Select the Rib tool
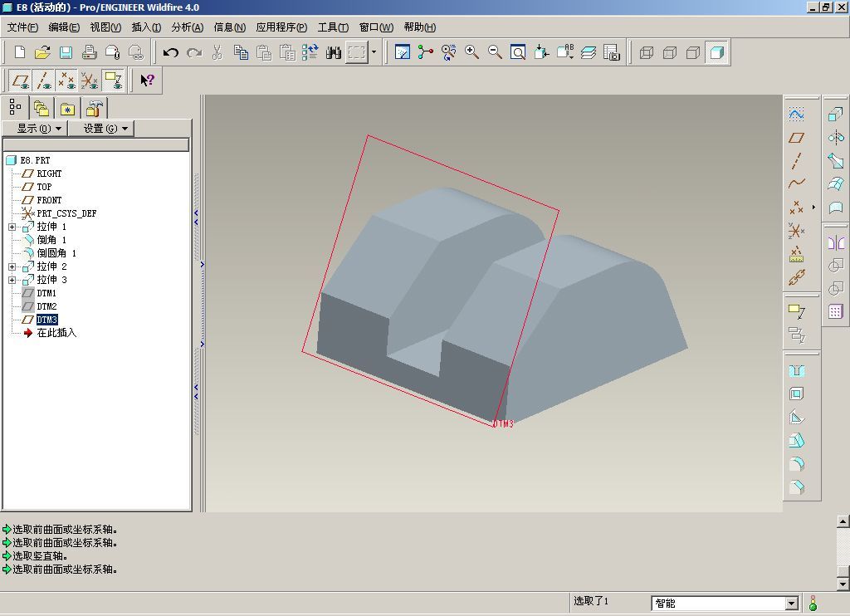 [x=796, y=417]
